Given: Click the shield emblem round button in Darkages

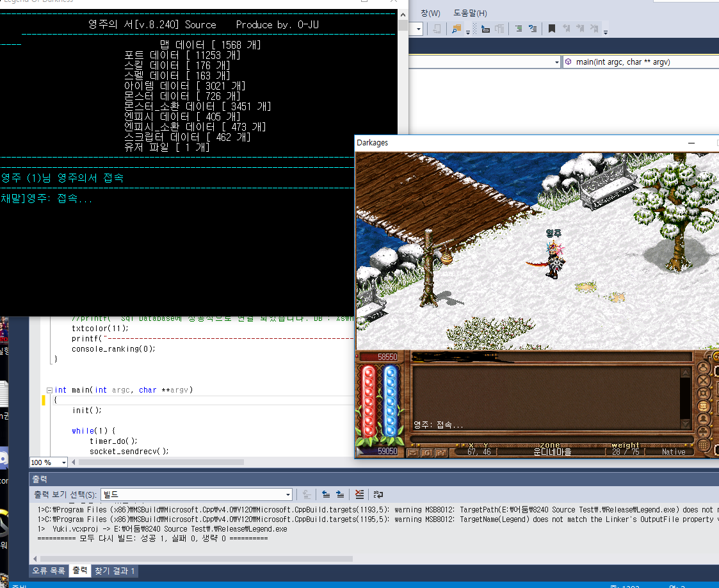Looking at the screenshot, I should [704, 393].
